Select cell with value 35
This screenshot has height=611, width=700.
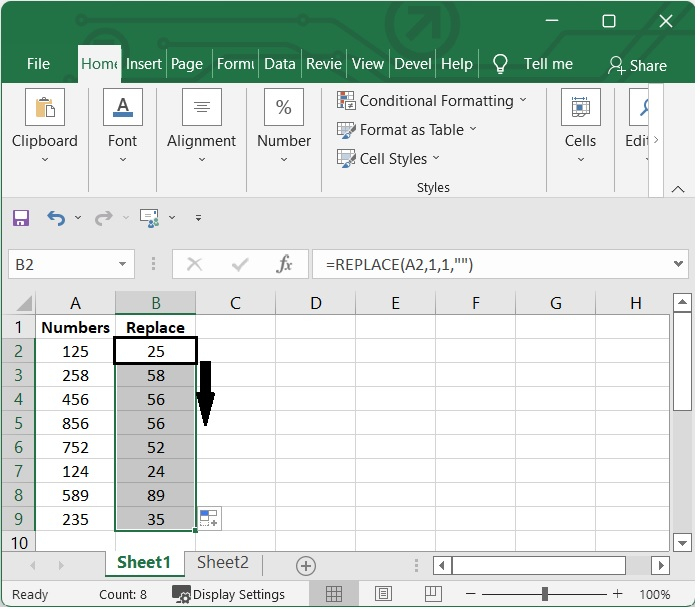155,519
